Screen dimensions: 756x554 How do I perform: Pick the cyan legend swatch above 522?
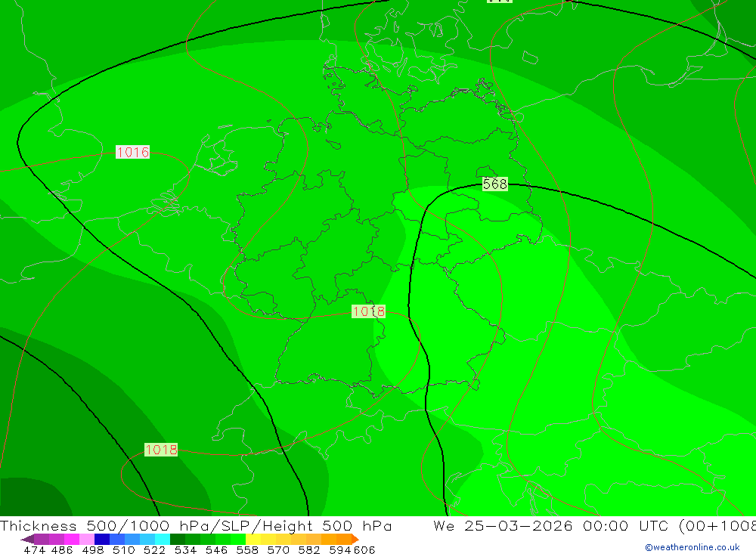point(163,539)
